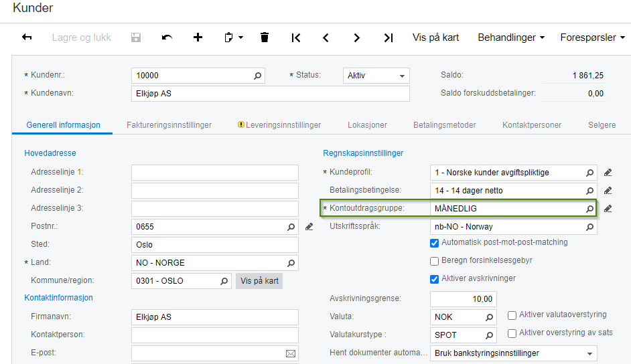
Task: Toggle Aktiver valutaoverstyring checkbox
Action: coord(512,314)
